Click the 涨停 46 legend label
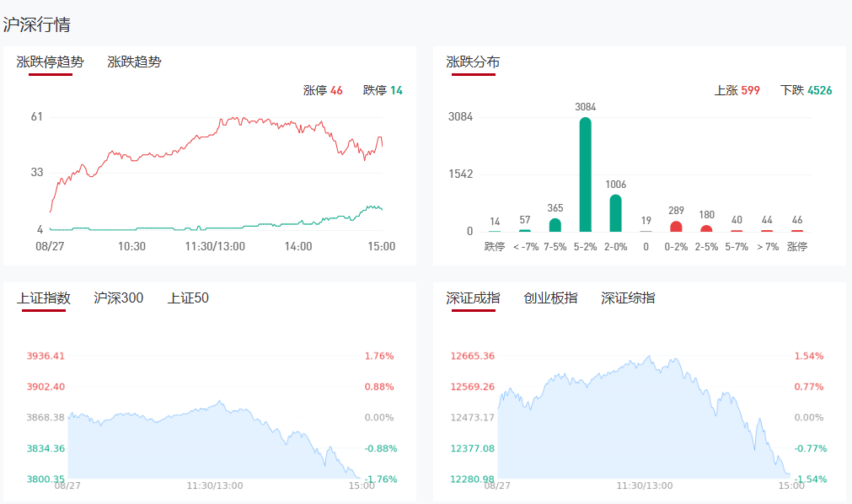The width and height of the screenshot is (852, 504). pos(323,90)
